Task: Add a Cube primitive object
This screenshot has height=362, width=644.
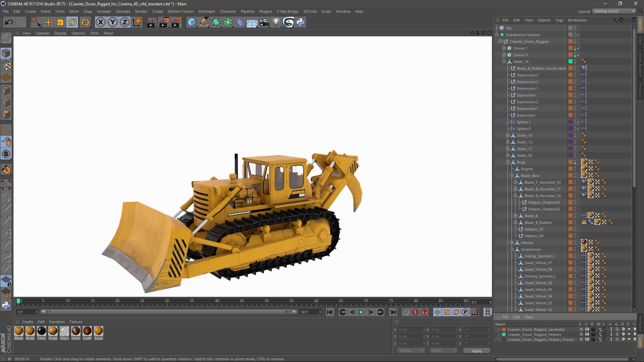Action: (192, 22)
